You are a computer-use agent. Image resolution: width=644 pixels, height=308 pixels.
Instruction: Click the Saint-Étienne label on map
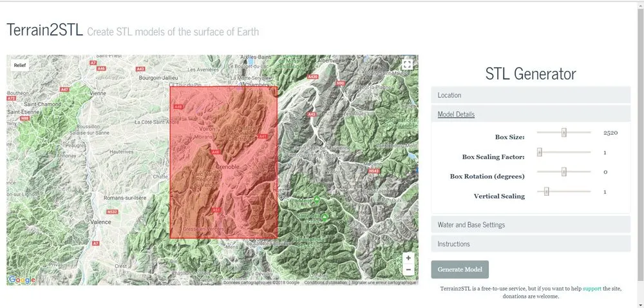23,111
